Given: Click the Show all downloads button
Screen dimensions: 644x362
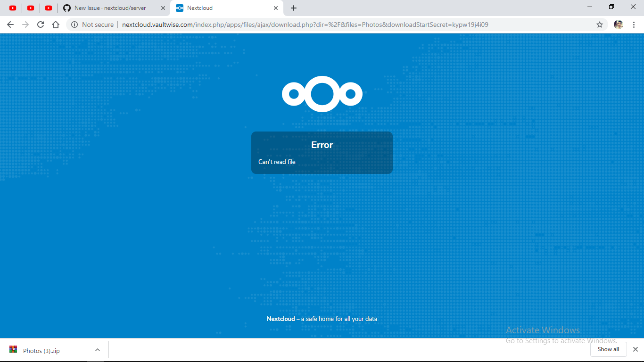Looking at the screenshot, I should pyautogui.click(x=608, y=349).
